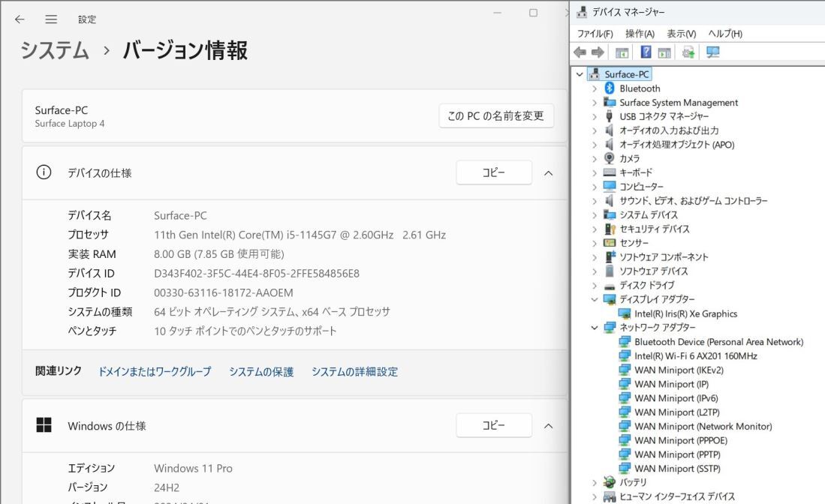825x504 pixels.
Task: Expand the バッテリ tree node
Action: (x=595, y=482)
